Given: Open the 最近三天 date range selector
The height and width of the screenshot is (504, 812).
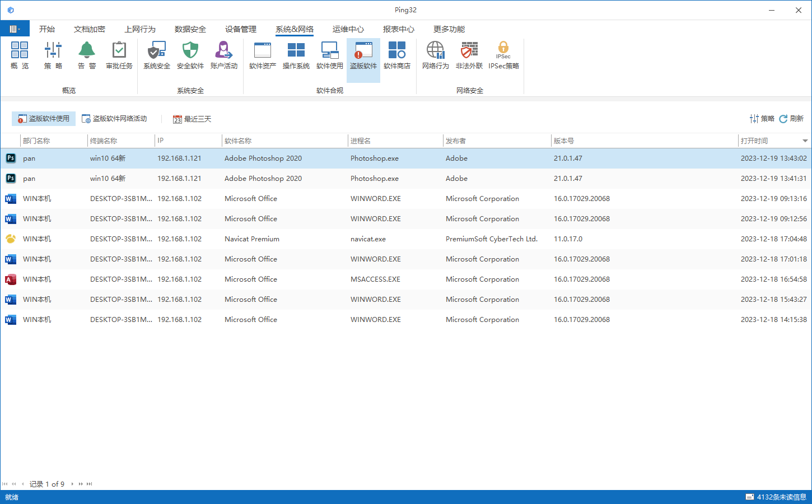Looking at the screenshot, I should click(192, 119).
